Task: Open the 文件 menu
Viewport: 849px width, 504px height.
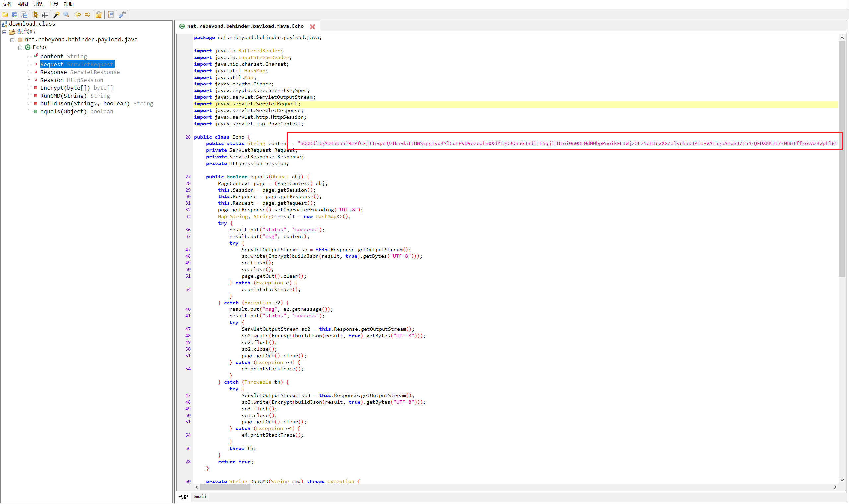Action: pos(7,4)
